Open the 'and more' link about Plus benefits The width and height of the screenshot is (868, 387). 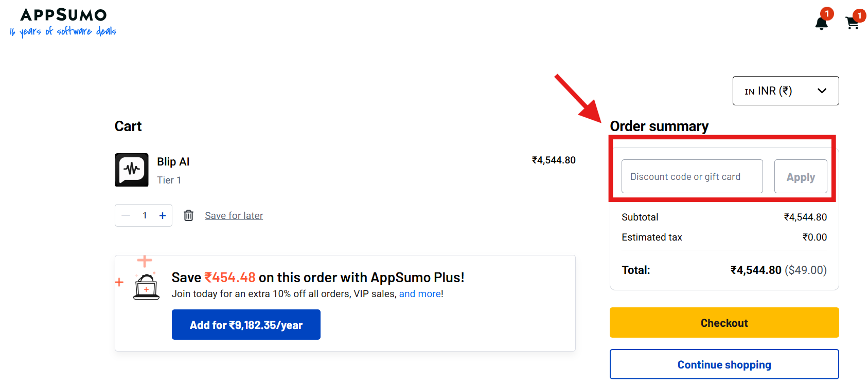point(419,293)
